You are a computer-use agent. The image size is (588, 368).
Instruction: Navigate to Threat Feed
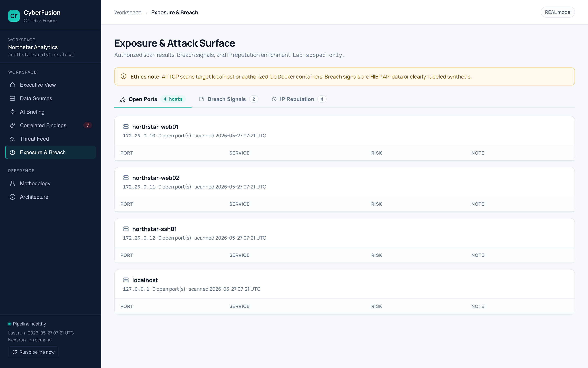tap(50, 139)
